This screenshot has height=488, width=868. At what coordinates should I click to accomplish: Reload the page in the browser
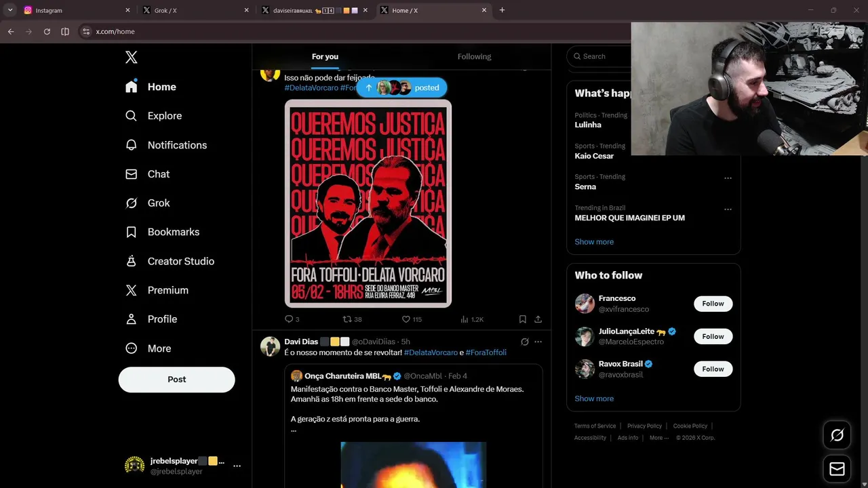[x=47, y=31]
